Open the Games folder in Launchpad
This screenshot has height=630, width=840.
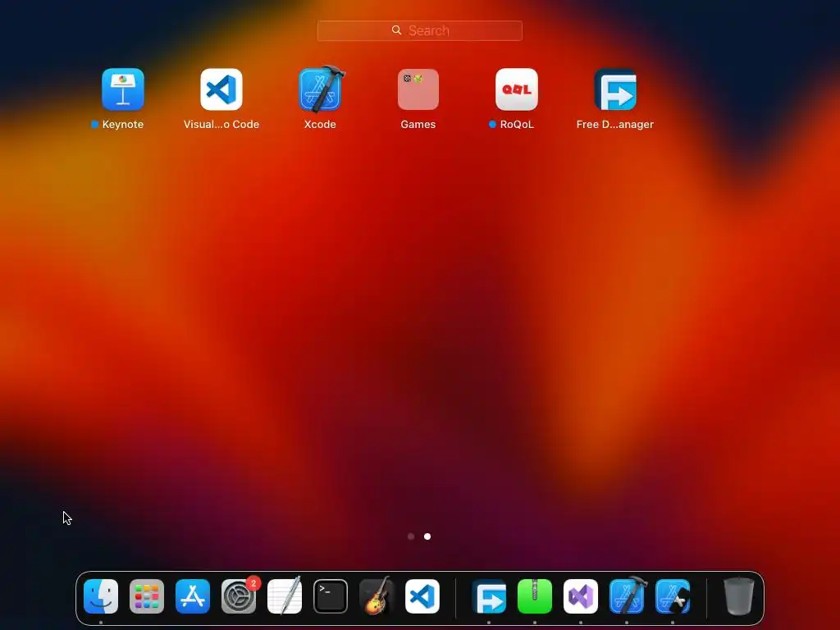pos(418,89)
